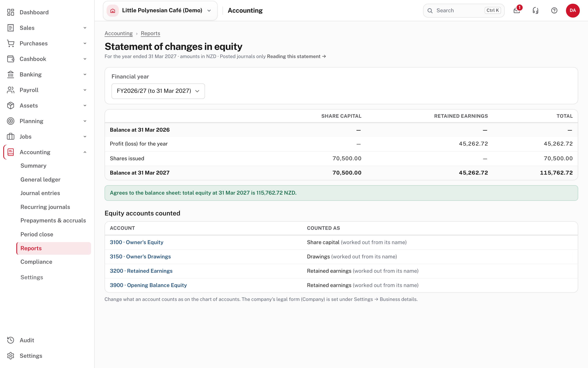The width and height of the screenshot is (588, 368).
Task: Open the help question mark icon
Action: click(x=554, y=10)
